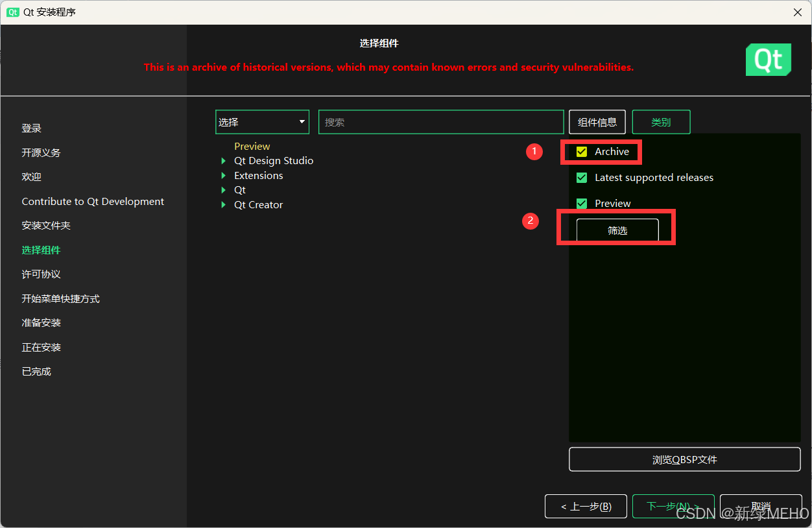Expand the Qt Creator tree node
Viewport: 812px width, 528px height.
tap(224, 205)
